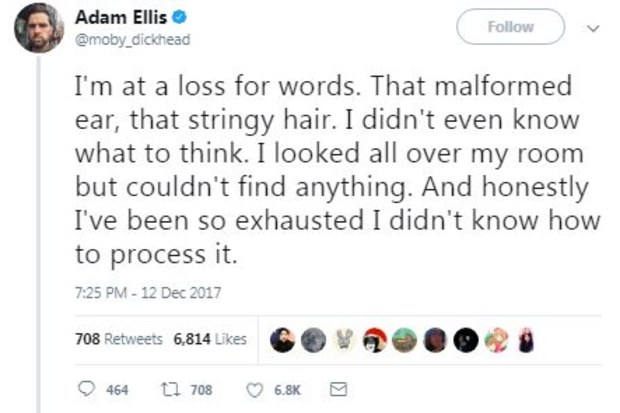Viewport: 620px width, 413px height.
Task: Click the reply speech bubble icon
Action: (x=86, y=389)
